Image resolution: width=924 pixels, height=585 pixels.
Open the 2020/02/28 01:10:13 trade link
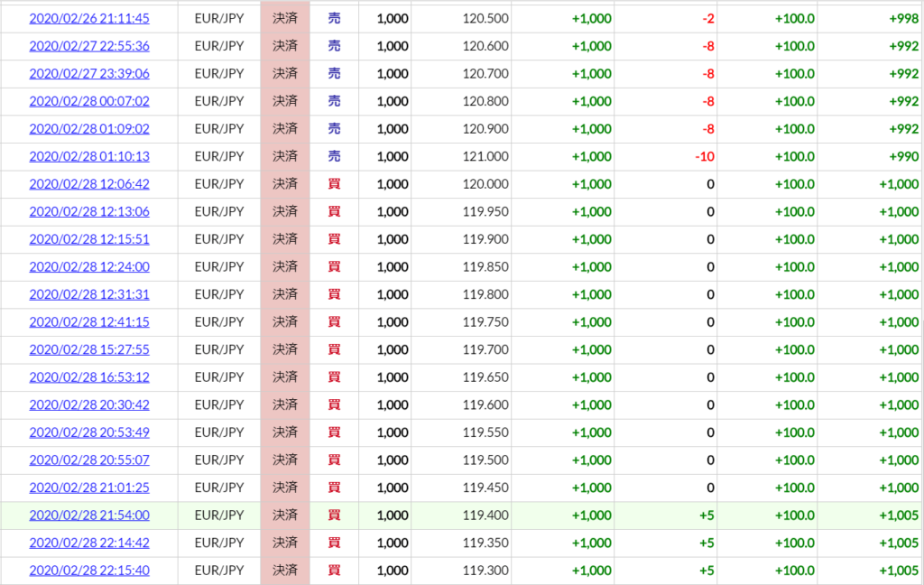click(89, 156)
